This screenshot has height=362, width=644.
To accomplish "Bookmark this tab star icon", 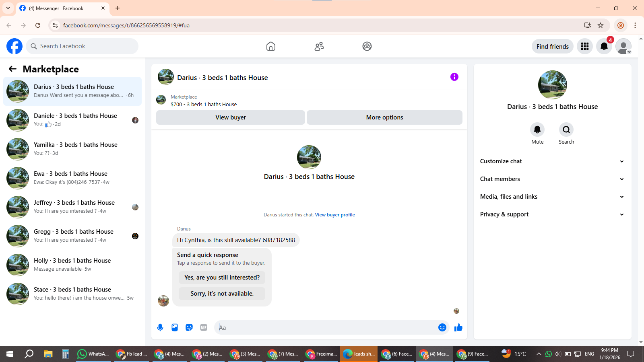I will pyautogui.click(x=601, y=25).
